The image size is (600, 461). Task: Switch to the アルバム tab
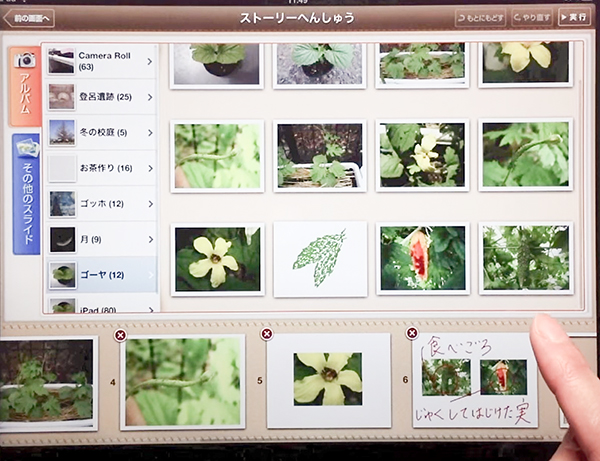pyautogui.click(x=25, y=86)
